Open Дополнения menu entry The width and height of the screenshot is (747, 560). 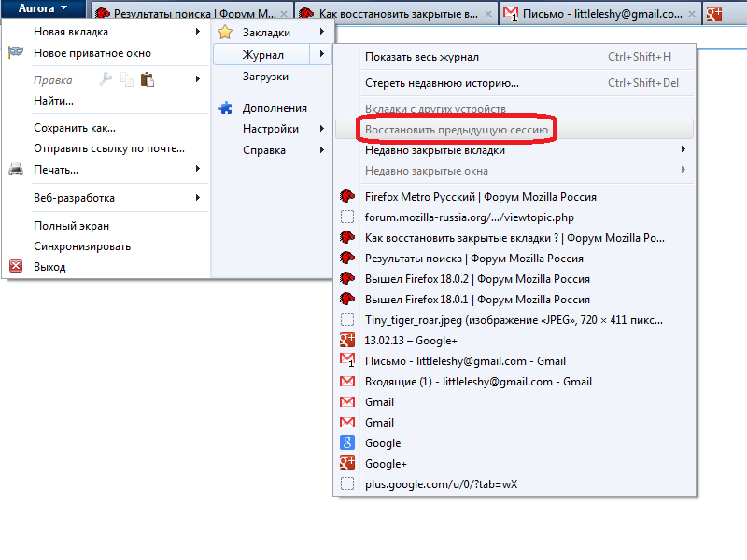[275, 108]
